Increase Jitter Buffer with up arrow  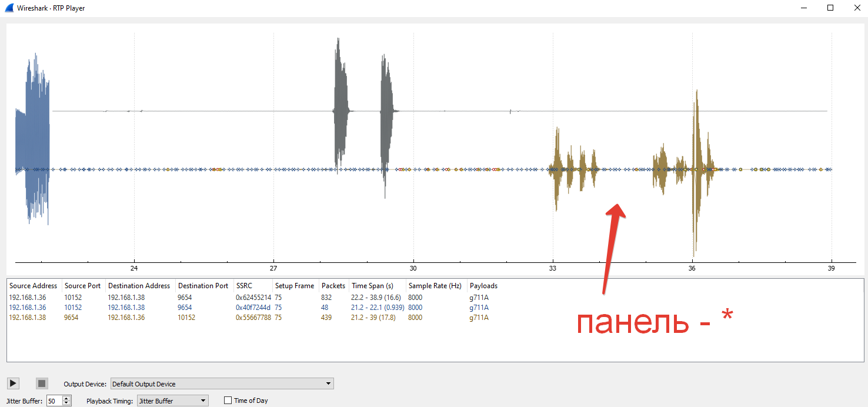66,398
